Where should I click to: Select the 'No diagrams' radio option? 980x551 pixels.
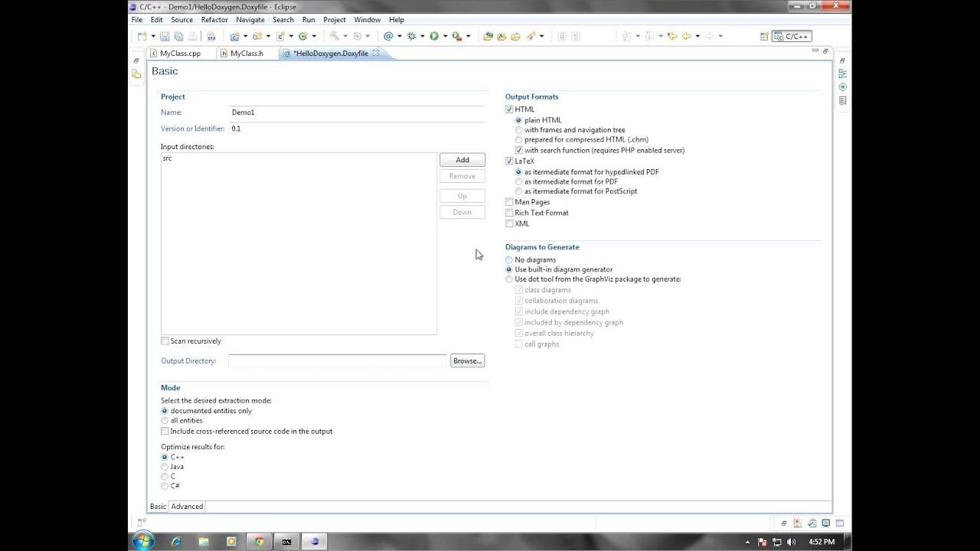pyautogui.click(x=509, y=260)
